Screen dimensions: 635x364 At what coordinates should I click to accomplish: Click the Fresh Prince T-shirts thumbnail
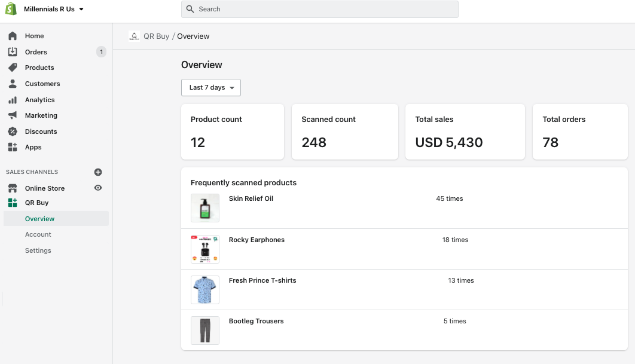tap(205, 289)
